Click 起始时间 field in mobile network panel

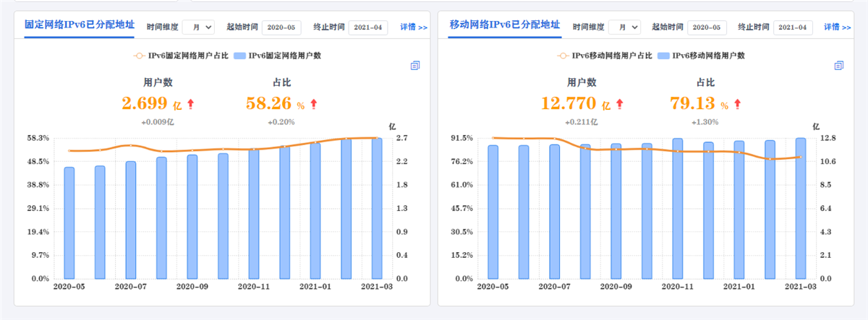[x=707, y=27]
